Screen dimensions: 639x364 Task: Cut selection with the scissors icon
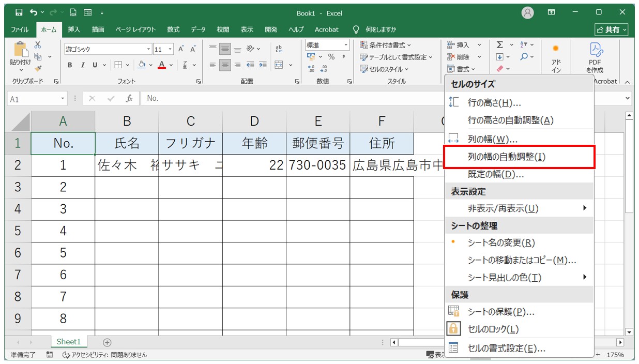point(38,45)
